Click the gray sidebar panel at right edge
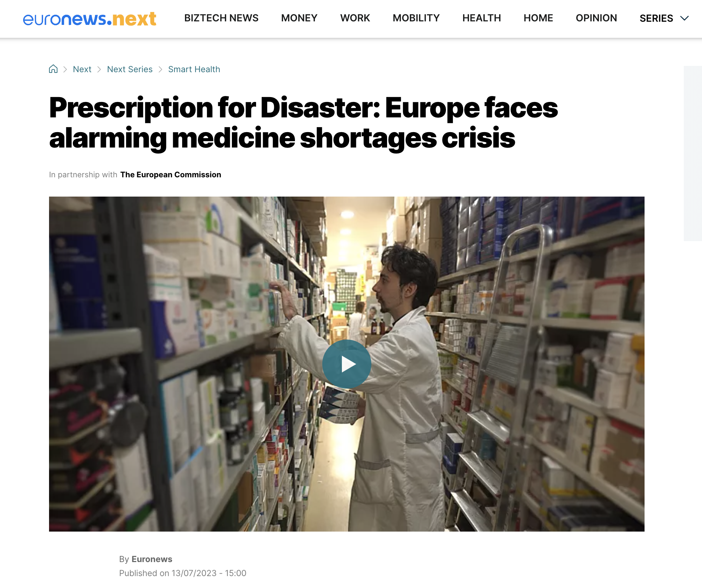702x588 pixels. [693, 153]
